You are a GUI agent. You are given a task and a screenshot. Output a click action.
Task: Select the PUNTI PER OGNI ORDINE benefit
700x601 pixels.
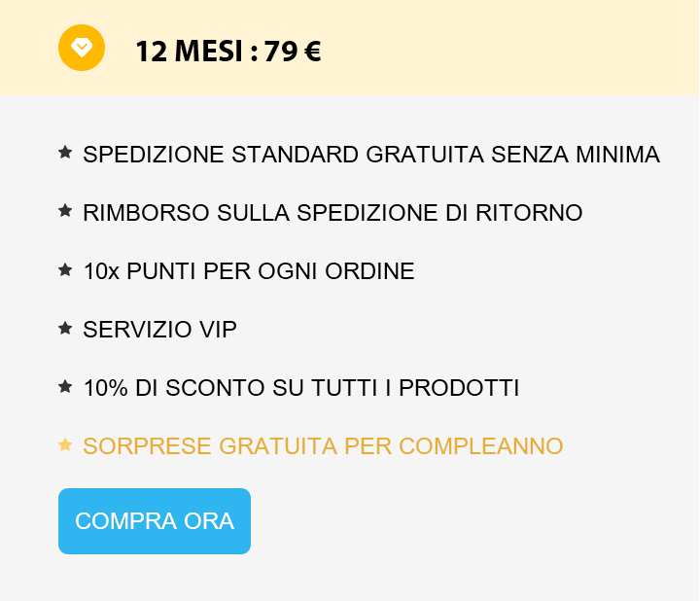(270, 271)
